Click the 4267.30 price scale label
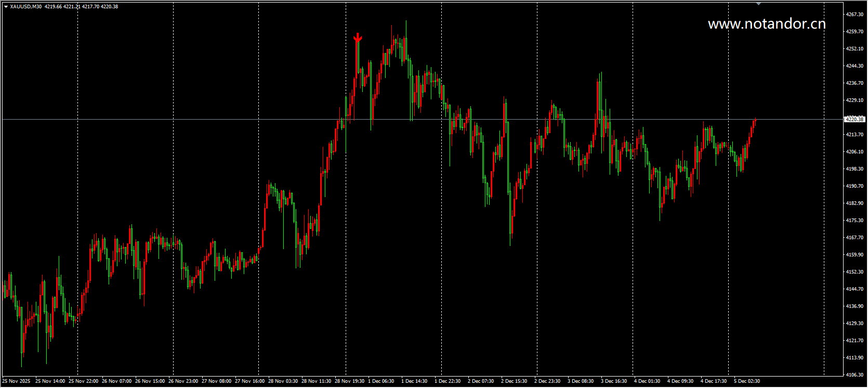 [x=854, y=15]
